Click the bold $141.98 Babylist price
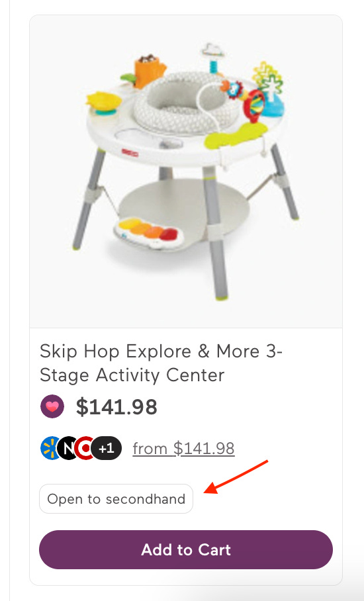Screen dimensions: 364x601 tap(116, 406)
